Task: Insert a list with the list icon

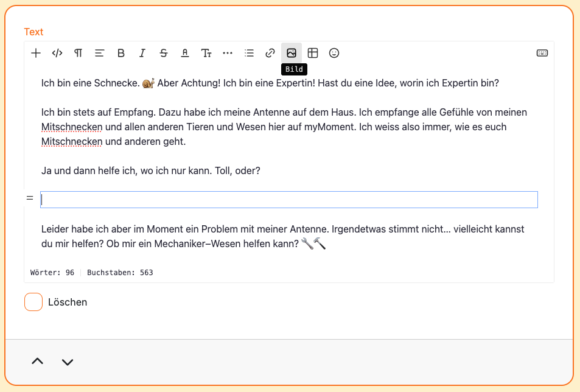Action: (x=249, y=53)
